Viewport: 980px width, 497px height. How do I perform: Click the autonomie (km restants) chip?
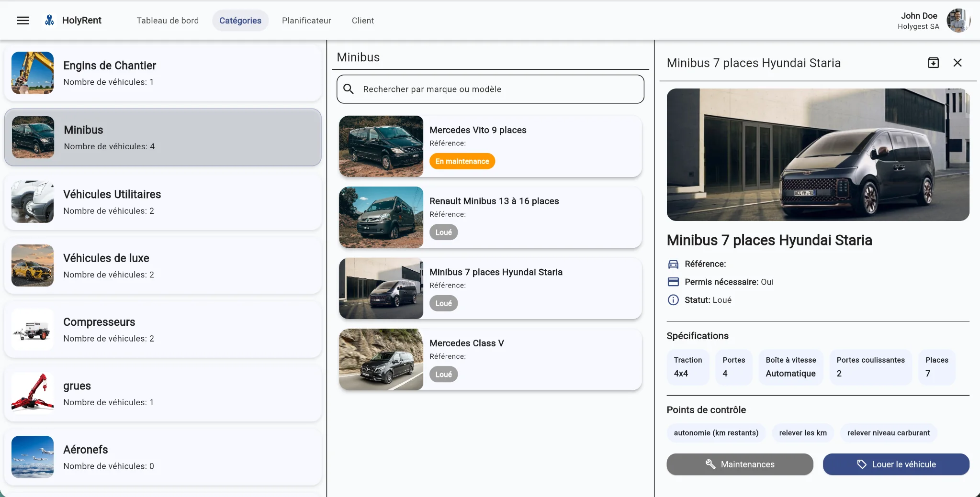click(716, 433)
